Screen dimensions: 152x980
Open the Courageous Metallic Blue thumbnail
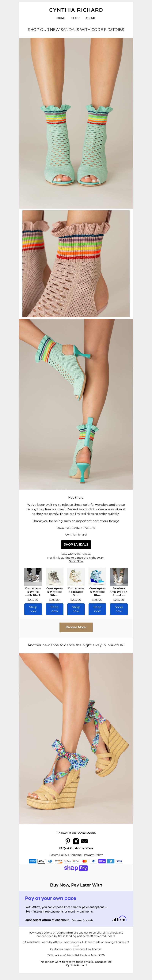97,577
